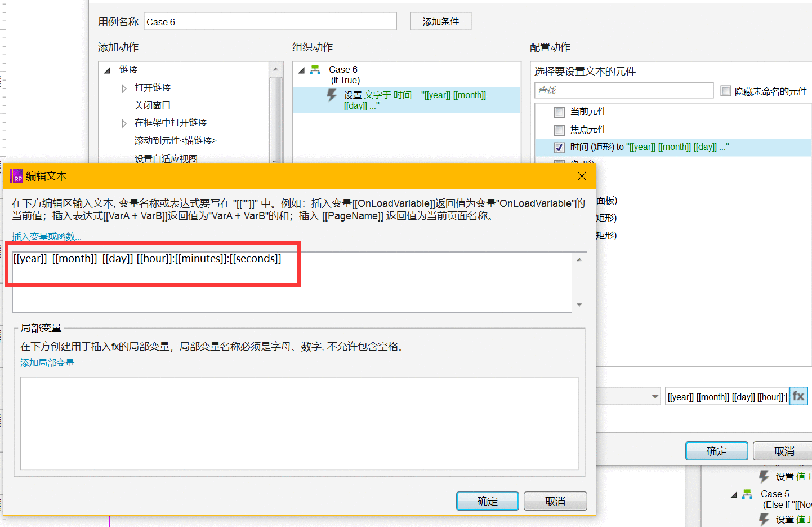812x527 pixels.
Task: Check the 当前元件 checkbox
Action: pyautogui.click(x=559, y=112)
